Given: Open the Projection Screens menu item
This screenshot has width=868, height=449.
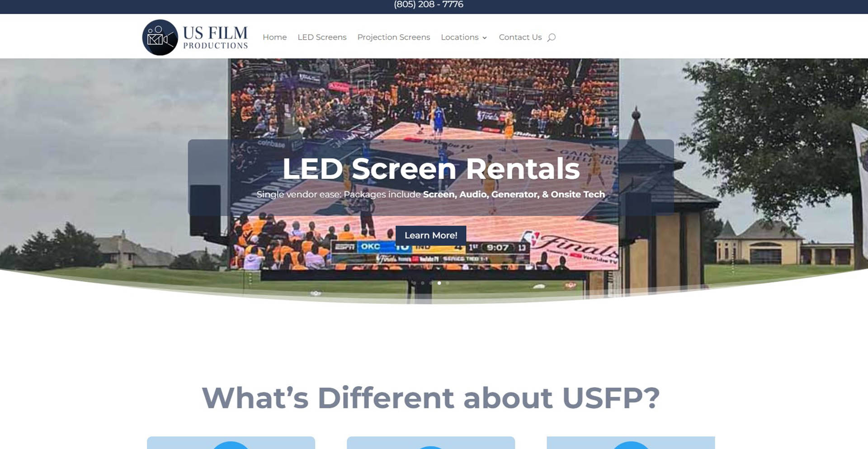Looking at the screenshot, I should tap(393, 37).
